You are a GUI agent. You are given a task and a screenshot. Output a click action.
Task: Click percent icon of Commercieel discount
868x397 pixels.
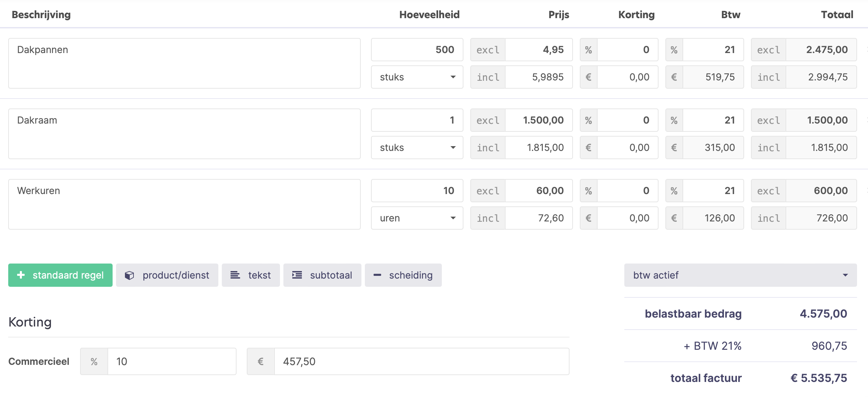pos(94,362)
